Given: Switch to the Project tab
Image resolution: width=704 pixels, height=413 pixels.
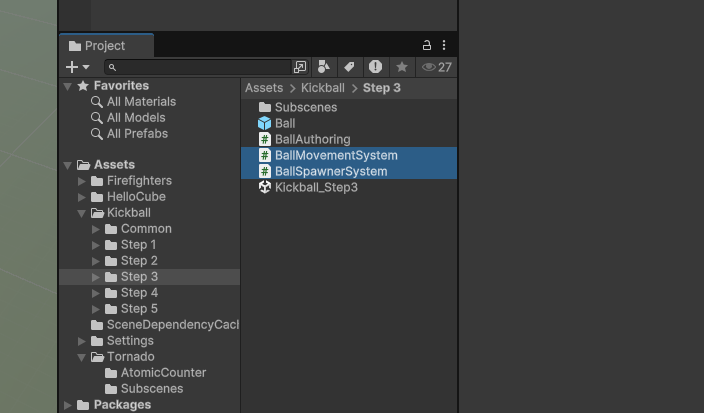Looking at the screenshot, I should [x=106, y=46].
